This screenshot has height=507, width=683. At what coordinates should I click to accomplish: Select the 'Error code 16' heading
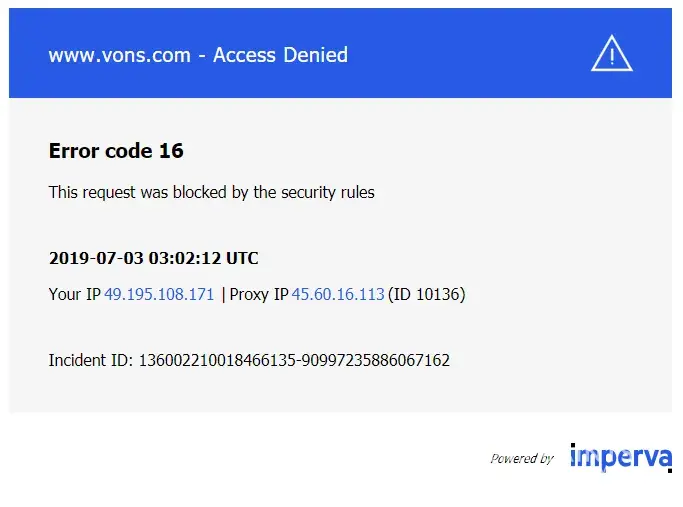116,151
